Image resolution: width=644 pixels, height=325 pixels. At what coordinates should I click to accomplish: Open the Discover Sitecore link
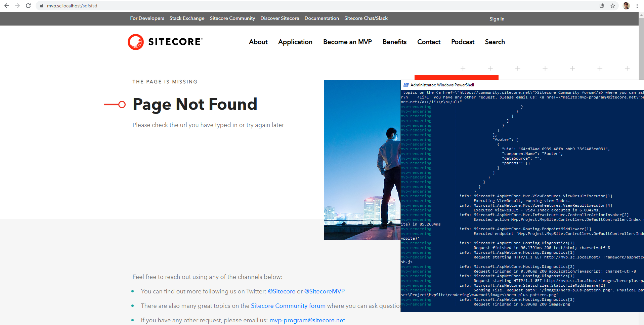(x=280, y=18)
